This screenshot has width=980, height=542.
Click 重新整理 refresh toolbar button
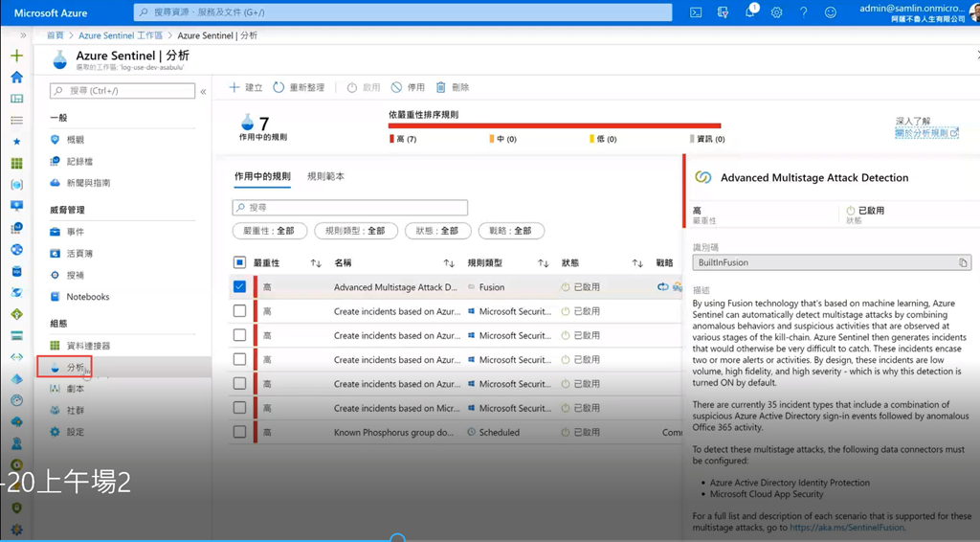pyautogui.click(x=299, y=87)
